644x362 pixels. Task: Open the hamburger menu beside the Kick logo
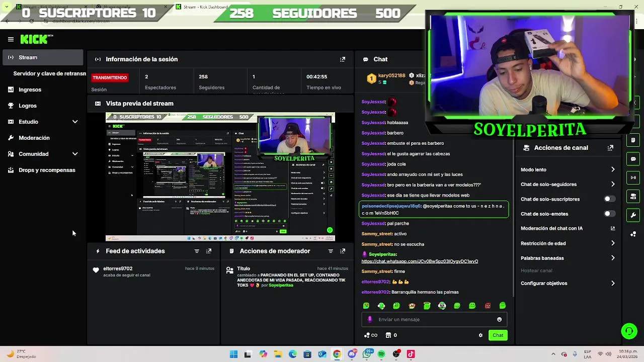[x=11, y=39]
